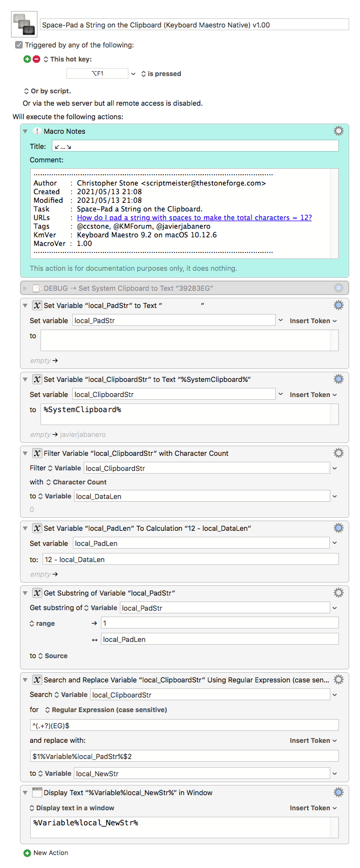Click gear icon on Display Text action

point(338,792)
